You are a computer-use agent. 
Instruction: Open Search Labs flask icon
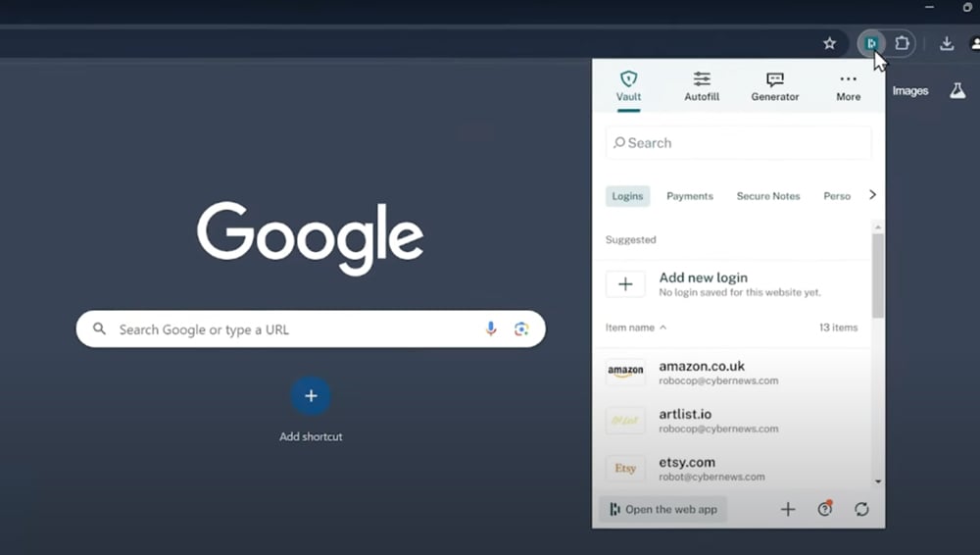[x=957, y=90]
